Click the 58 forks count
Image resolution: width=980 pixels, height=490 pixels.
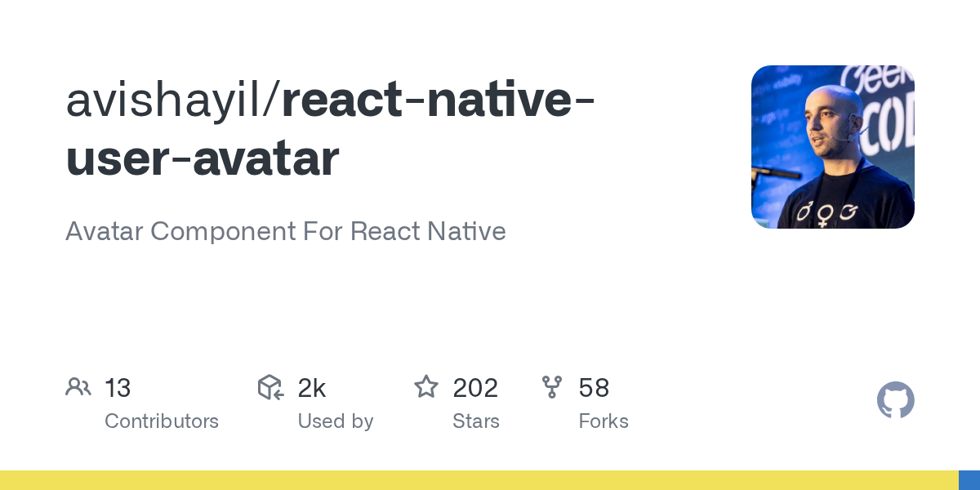pyautogui.click(x=594, y=388)
